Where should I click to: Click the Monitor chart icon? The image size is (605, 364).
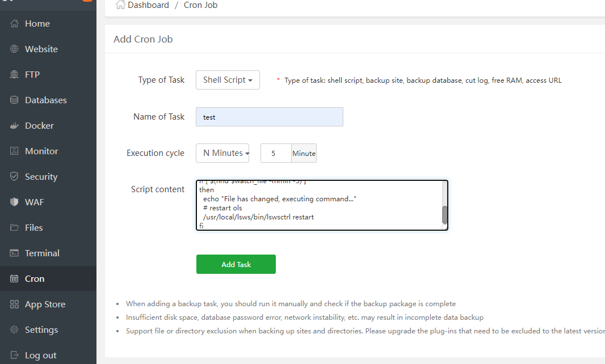pos(15,151)
